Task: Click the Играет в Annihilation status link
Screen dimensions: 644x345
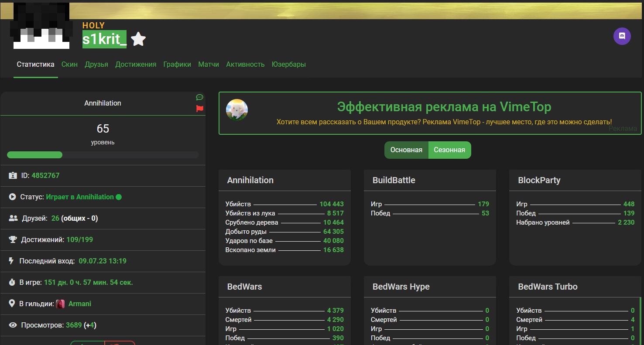Action: pos(80,197)
